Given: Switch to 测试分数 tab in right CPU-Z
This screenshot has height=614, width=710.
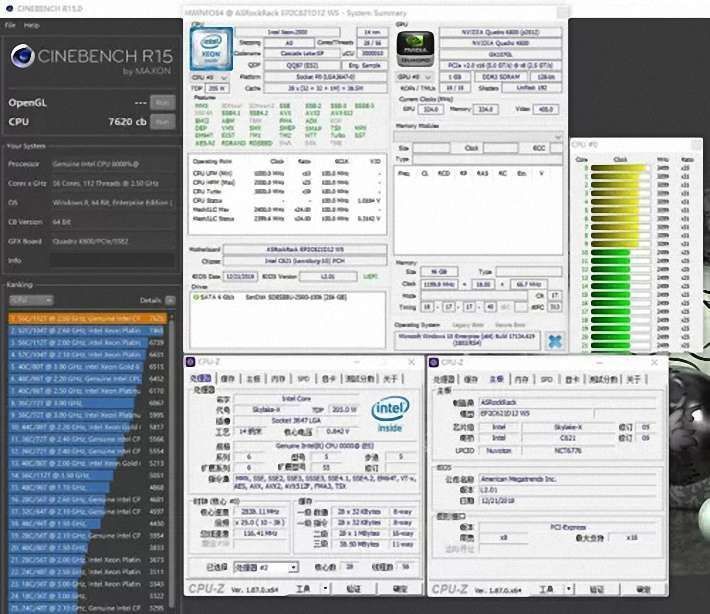Looking at the screenshot, I should point(604,379).
